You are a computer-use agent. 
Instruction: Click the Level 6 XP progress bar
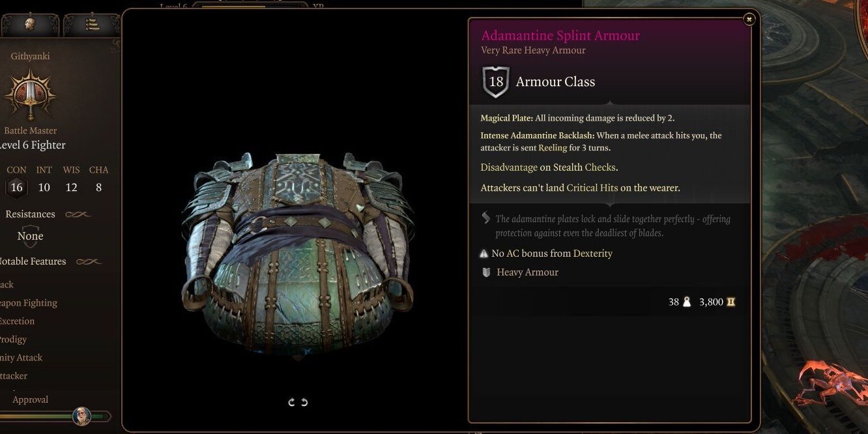[x=250, y=7]
